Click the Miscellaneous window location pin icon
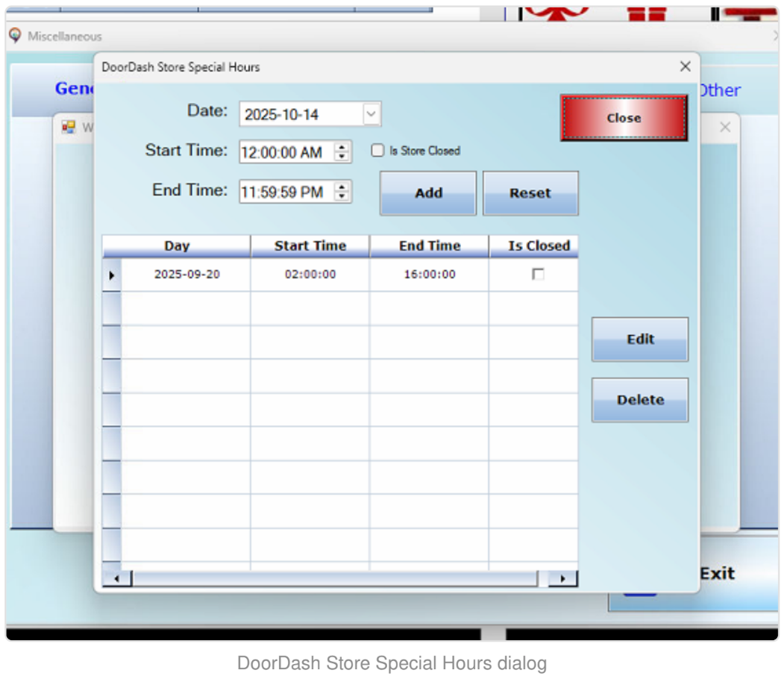Screen dimensions: 784x679 click(x=15, y=36)
